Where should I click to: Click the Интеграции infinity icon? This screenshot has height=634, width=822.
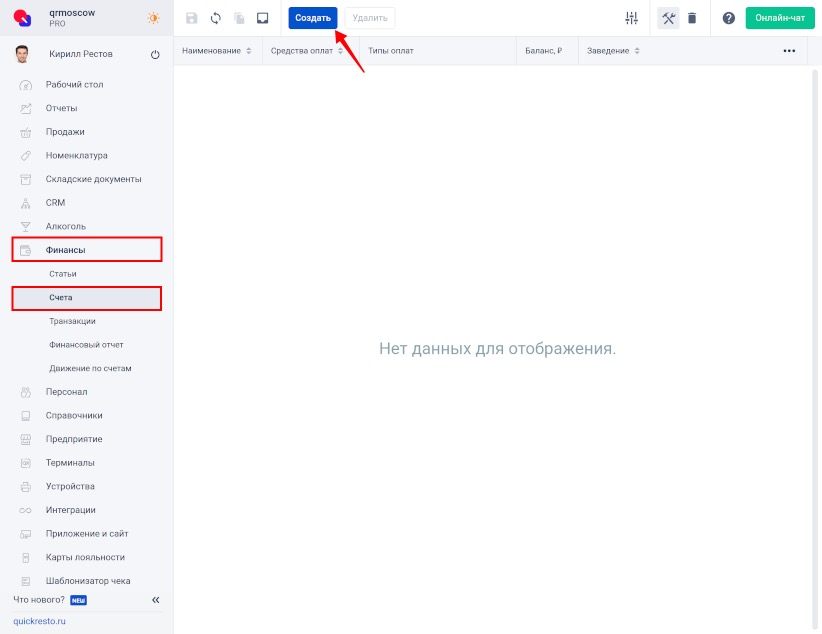click(25, 510)
